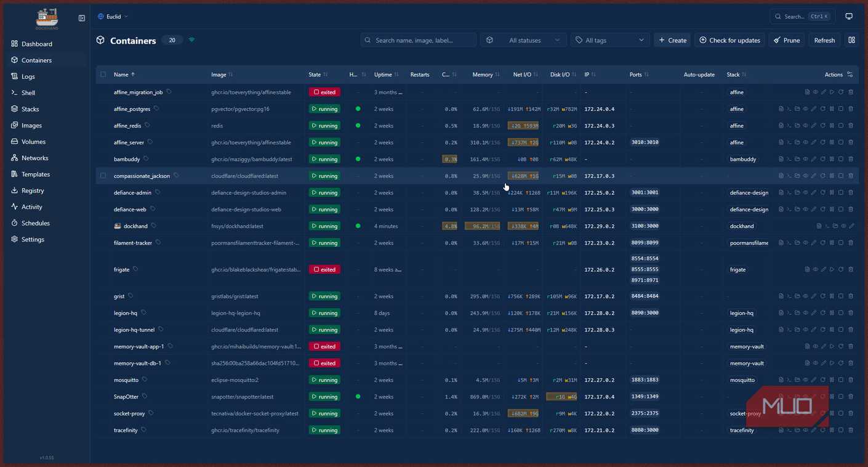
Task: Click the inspect eye icon for bambuddy
Action: click(805, 159)
